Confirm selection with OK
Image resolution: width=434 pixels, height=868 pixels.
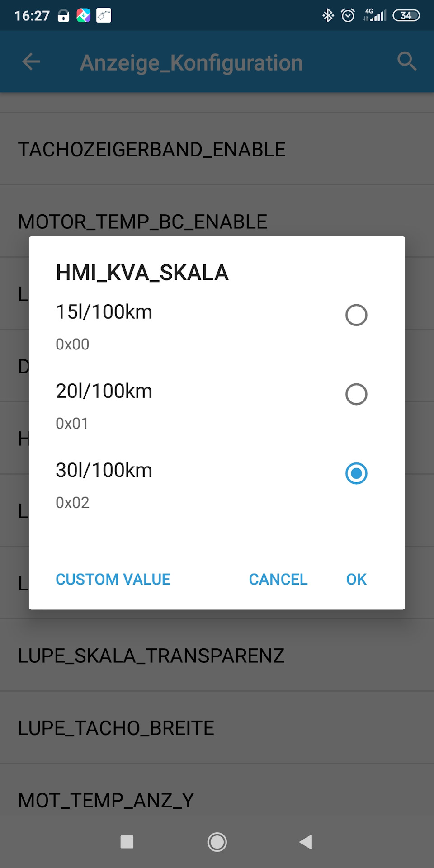tap(356, 579)
